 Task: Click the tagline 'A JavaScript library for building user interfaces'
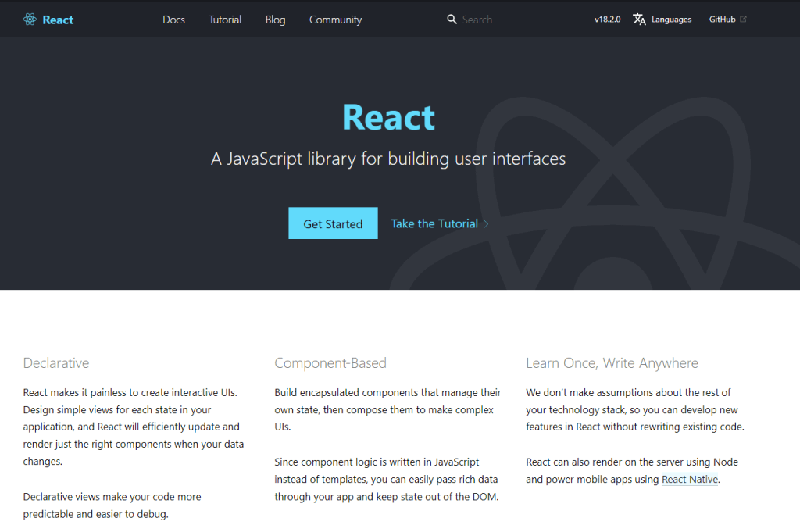[x=388, y=159]
